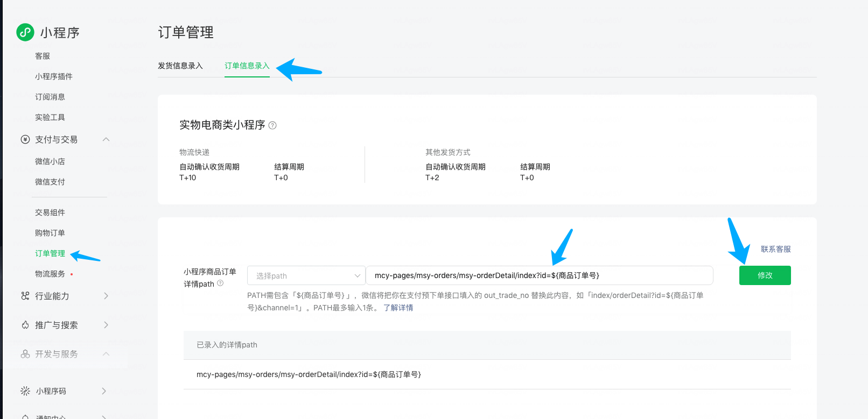Click the order detail path input field
The image size is (868, 419).
click(x=538, y=275)
